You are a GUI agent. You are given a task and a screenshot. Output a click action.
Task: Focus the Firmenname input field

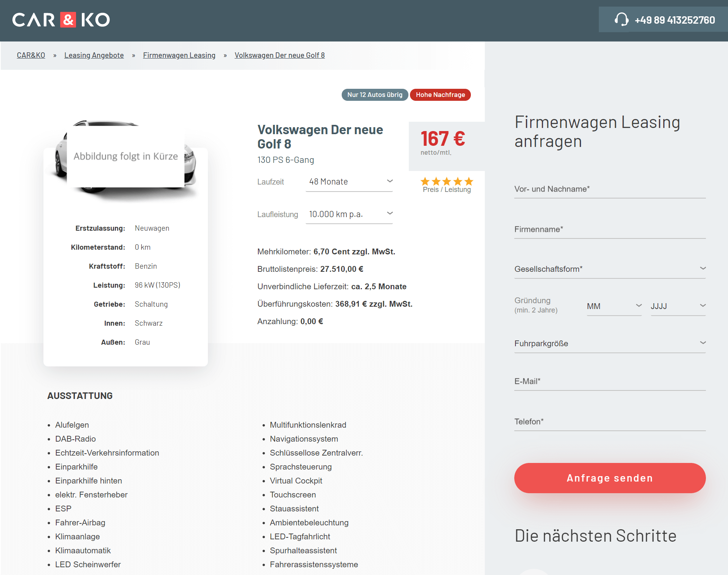coord(610,229)
